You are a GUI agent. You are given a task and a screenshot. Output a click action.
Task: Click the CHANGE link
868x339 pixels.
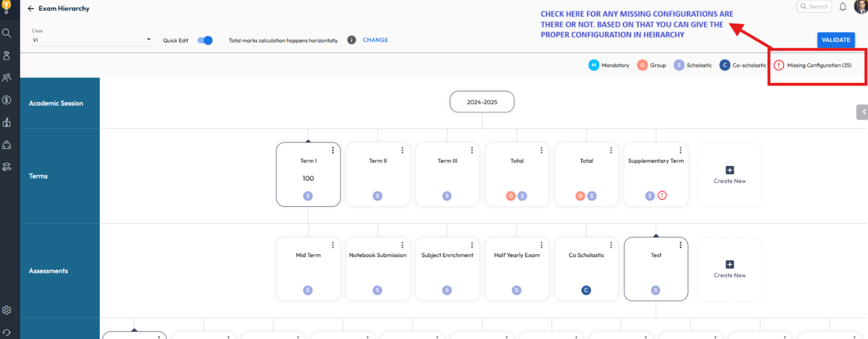(x=375, y=40)
